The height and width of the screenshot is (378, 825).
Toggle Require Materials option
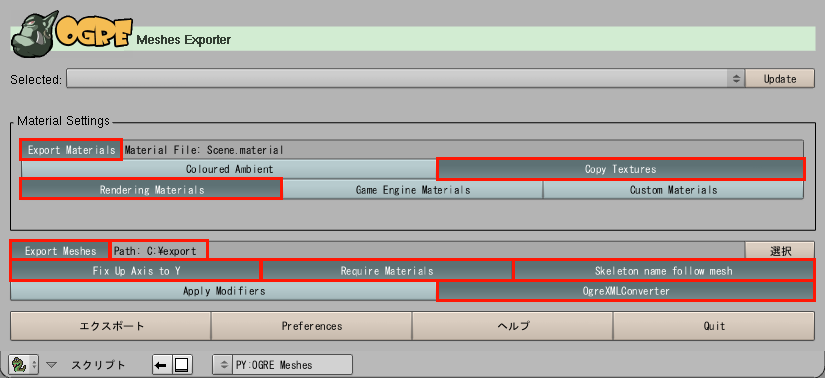point(387,271)
